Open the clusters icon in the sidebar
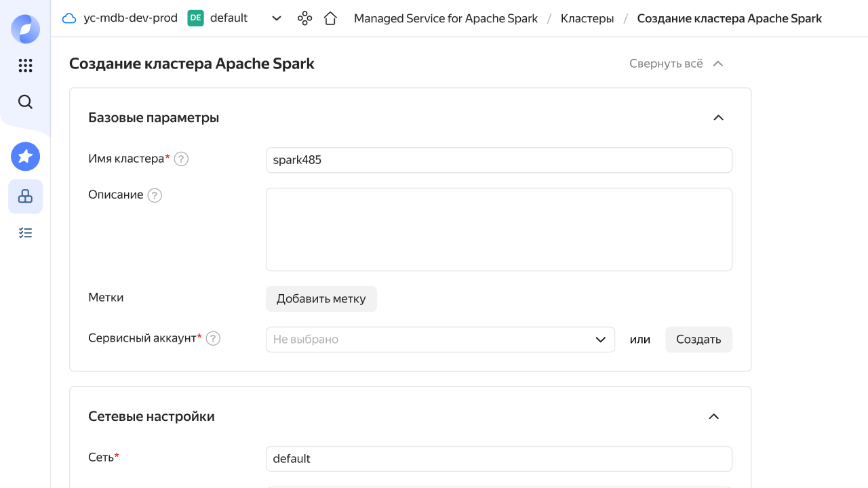The image size is (868, 488). (x=25, y=197)
